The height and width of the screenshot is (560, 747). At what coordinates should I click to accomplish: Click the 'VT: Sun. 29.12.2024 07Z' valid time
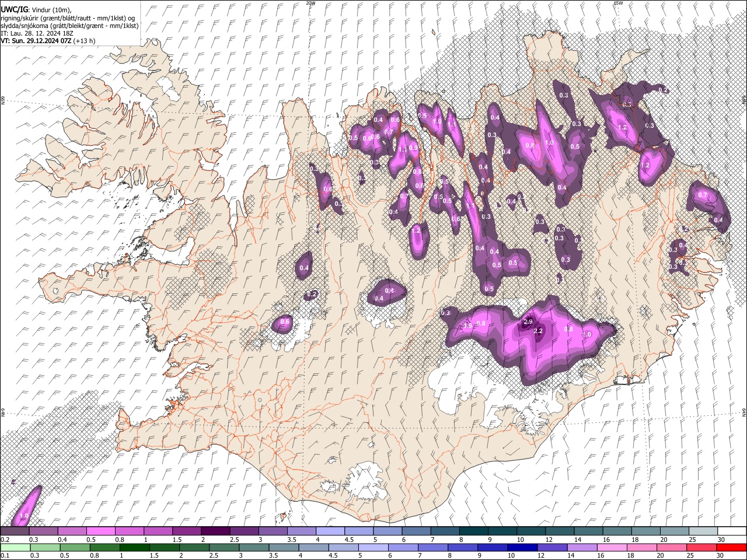pyautogui.click(x=36, y=41)
